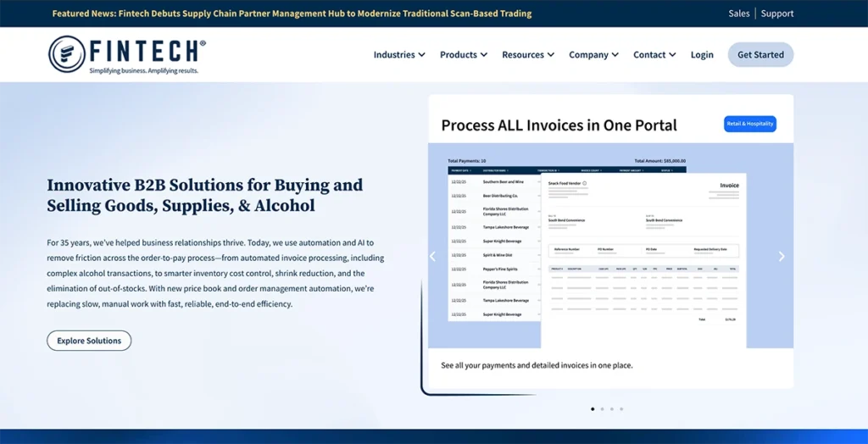Open the Products dropdown
Screen dimensions: 868x444
click(x=463, y=55)
